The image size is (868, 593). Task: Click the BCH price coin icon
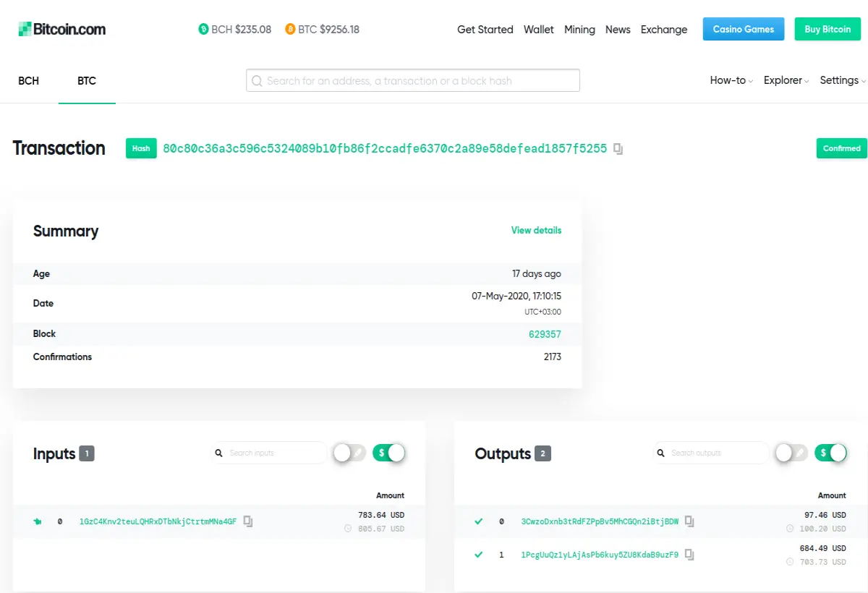[203, 29]
